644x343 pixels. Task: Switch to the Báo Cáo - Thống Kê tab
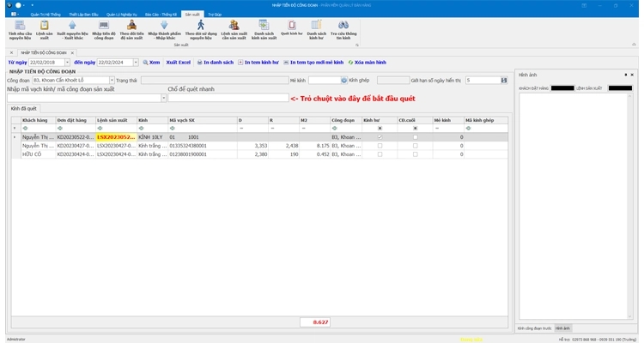pos(157,15)
